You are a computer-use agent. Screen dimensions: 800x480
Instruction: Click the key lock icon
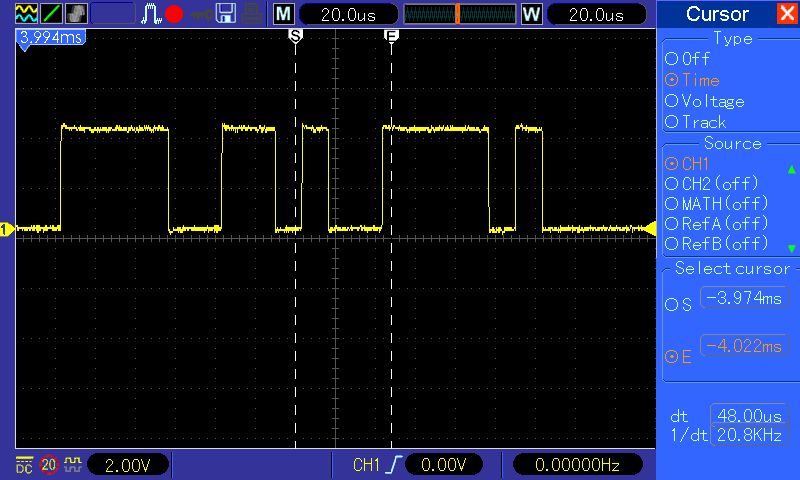click(x=202, y=15)
